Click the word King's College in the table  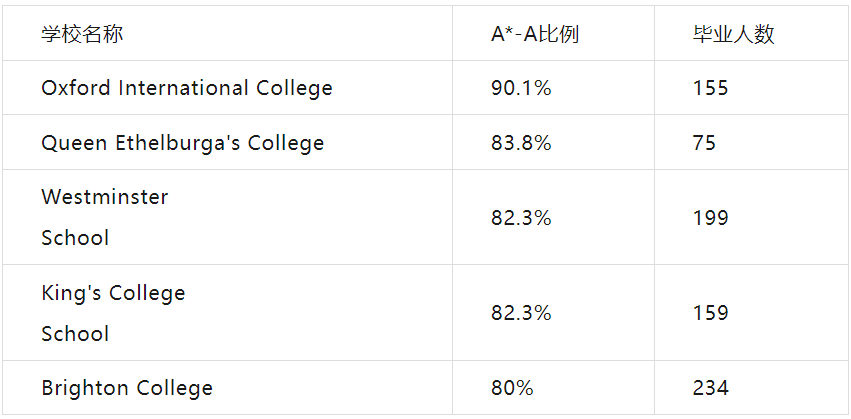[113, 293]
